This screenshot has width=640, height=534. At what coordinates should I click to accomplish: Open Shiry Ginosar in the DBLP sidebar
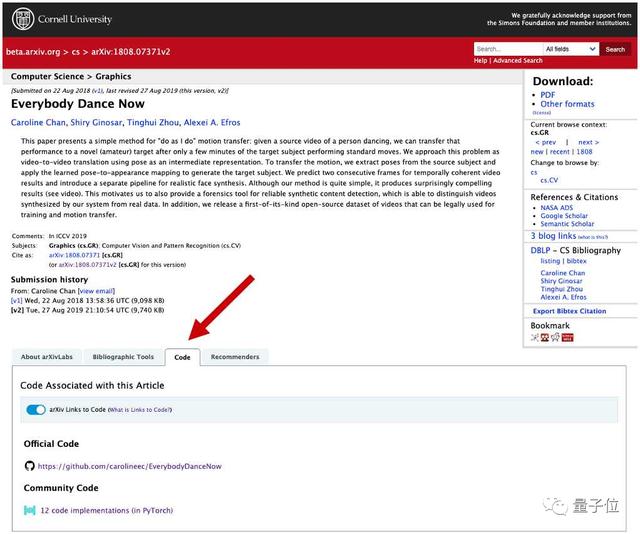point(561,281)
